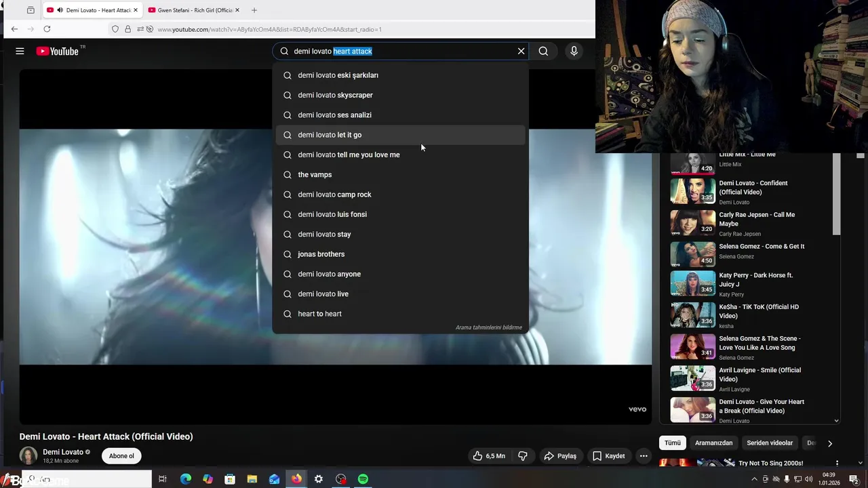Pick suggestion 'demi lovato ses analizi'
Viewport: 868px width, 488px height.
[400, 115]
